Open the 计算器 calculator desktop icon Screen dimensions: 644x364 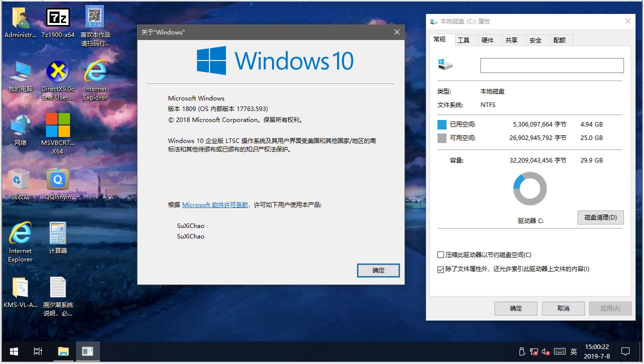57,238
